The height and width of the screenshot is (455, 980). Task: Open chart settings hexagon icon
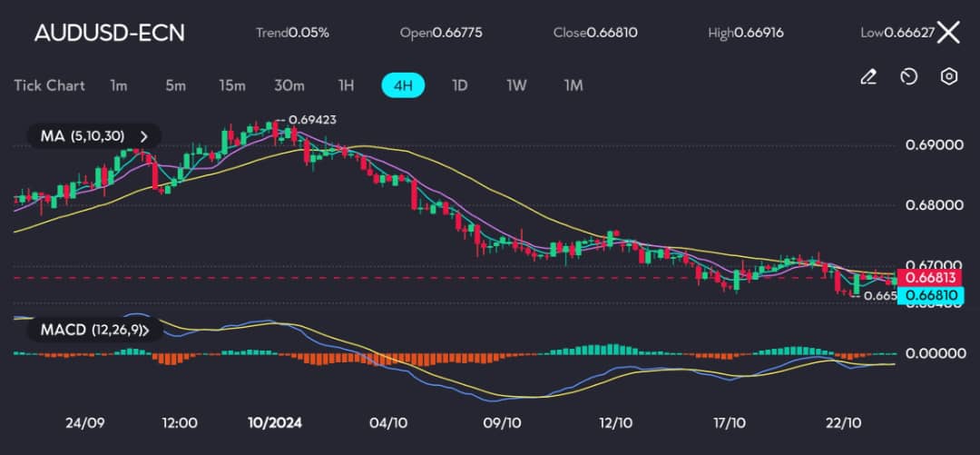(x=949, y=77)
